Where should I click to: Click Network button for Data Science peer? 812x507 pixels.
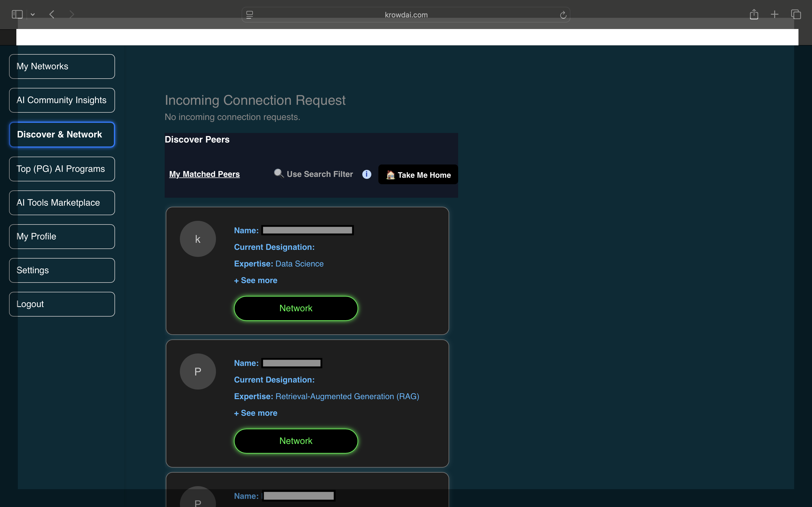(x=295, y=308)
